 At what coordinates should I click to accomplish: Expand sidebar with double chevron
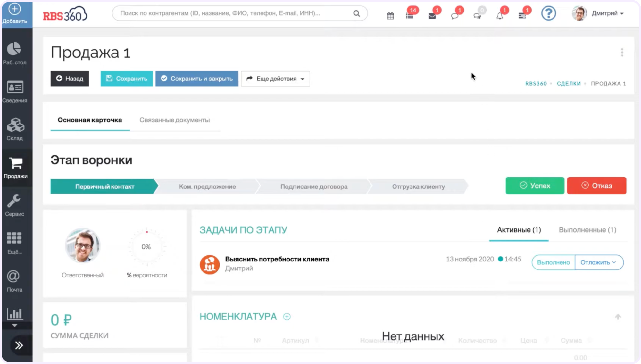tap(19, 345)
